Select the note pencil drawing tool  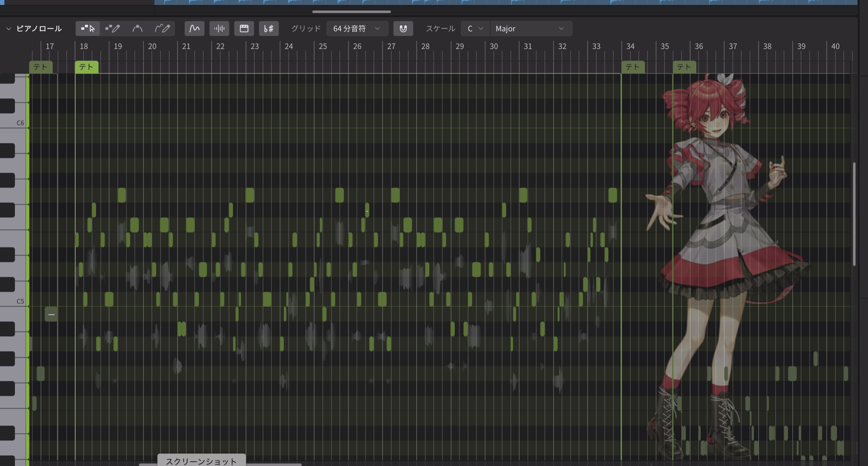tap(112, 29)
